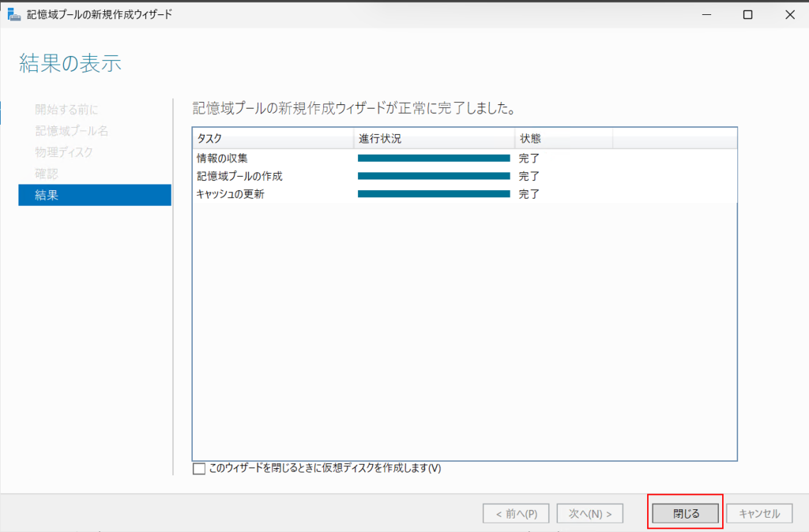Viewport: 809px width, 532px height.
Task: Click the 完了 status of 記憶域プールの作成
Action: point(529,176)
